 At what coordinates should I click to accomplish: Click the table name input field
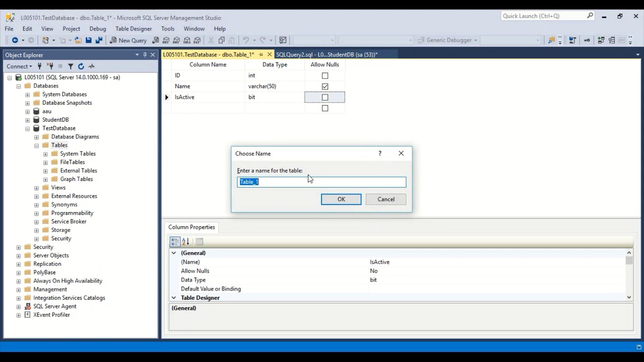tap(321, 182)
